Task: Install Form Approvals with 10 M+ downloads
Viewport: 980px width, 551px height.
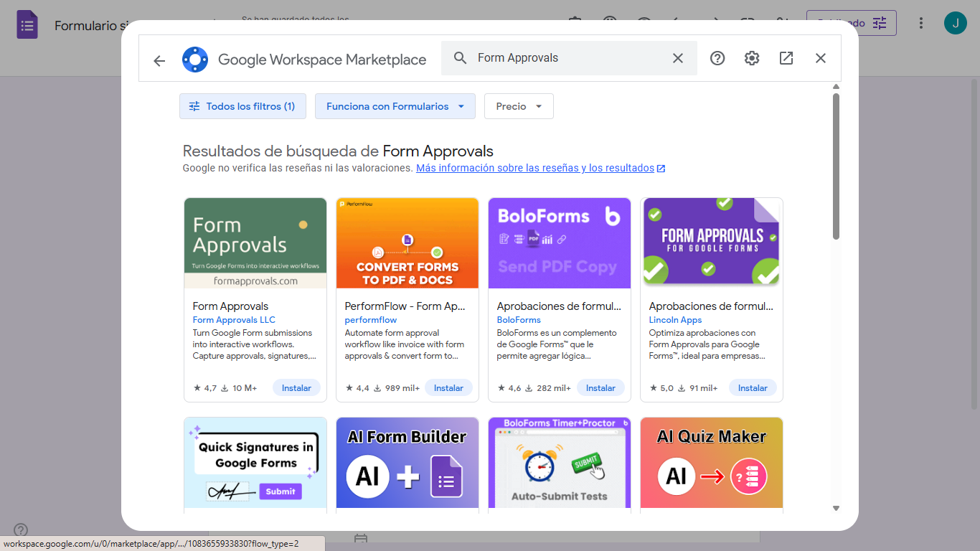Action: (296, 387)
